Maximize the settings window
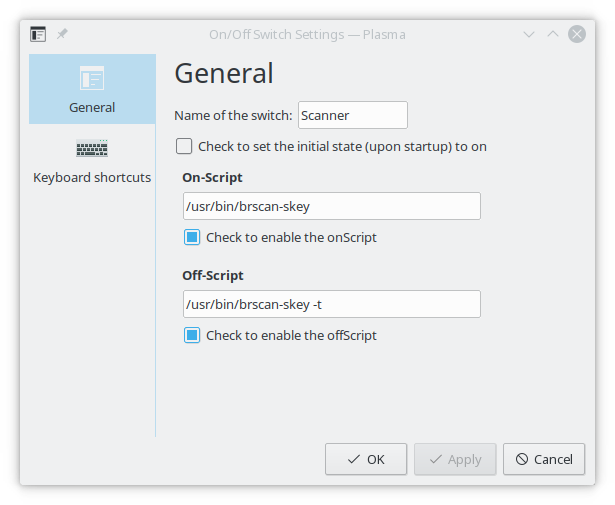This screenshot has width=615, height=505. tap(553, 34)
